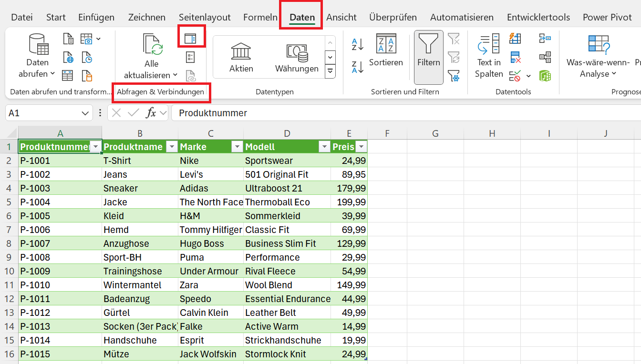
Task: Click the Flash Fill icon
Action: point(515,39)
